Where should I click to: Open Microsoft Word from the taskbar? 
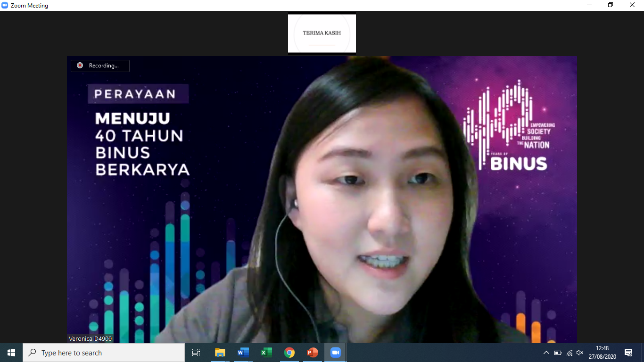pos(243,353)
